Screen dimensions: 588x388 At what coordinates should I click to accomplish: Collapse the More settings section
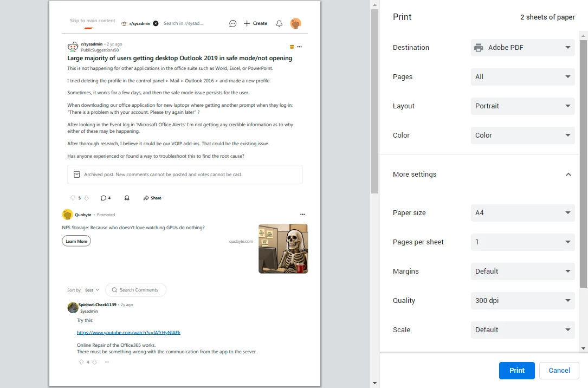[x=568, y=174]
